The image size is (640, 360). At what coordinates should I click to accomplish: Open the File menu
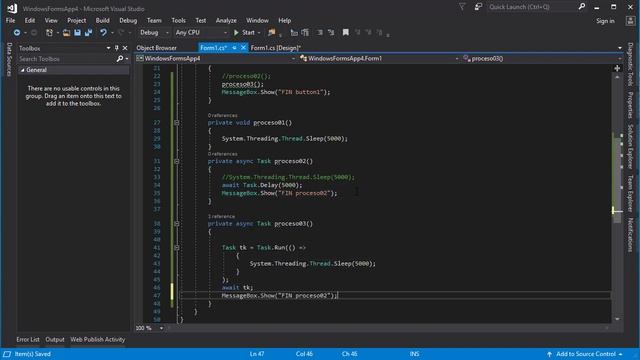tap(11, 20)
